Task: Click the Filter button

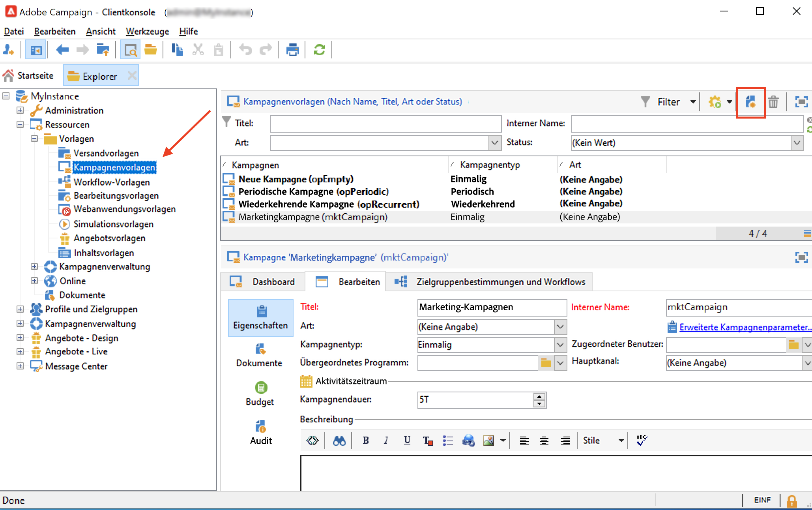Action: pyautogui.click(x=668, y=102)
